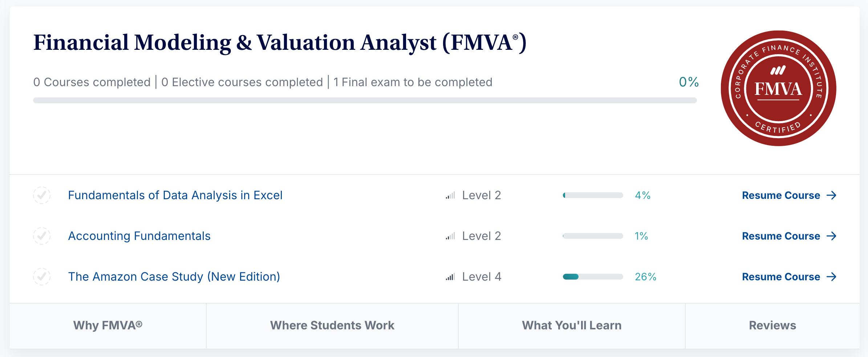This screenshot has height=357, width=868.
Task: Click the overall FMVA program progress bar
Action: pos(365,100)
